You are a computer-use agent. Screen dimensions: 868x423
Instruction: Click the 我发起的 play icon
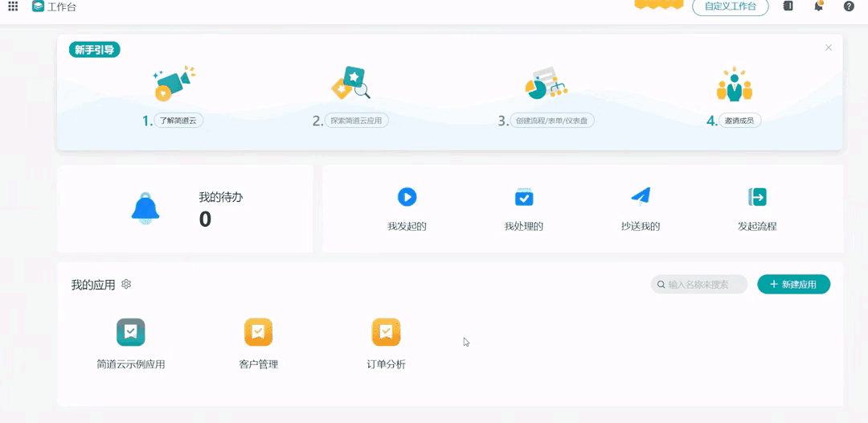407,197
